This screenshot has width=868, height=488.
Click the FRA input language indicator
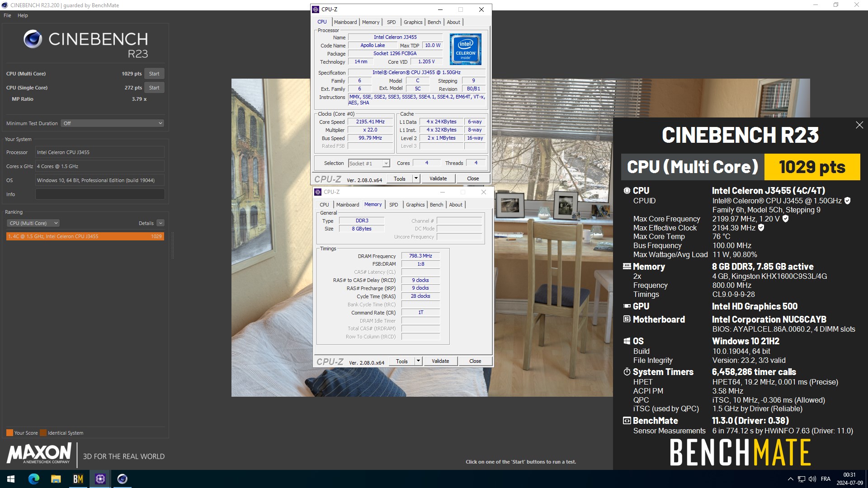826,479
